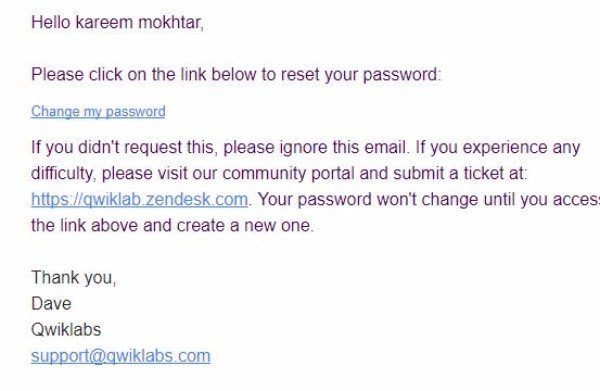Click the signature name 'Dave'
The width and height of the screenshot is (600, 391).
(51, 304)
